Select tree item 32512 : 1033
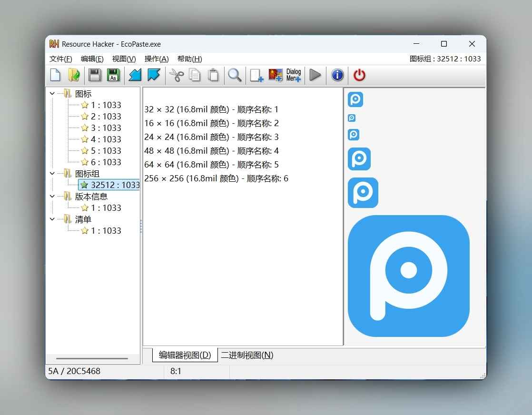Screen dimensions: 532x415 tap(109, 185)
